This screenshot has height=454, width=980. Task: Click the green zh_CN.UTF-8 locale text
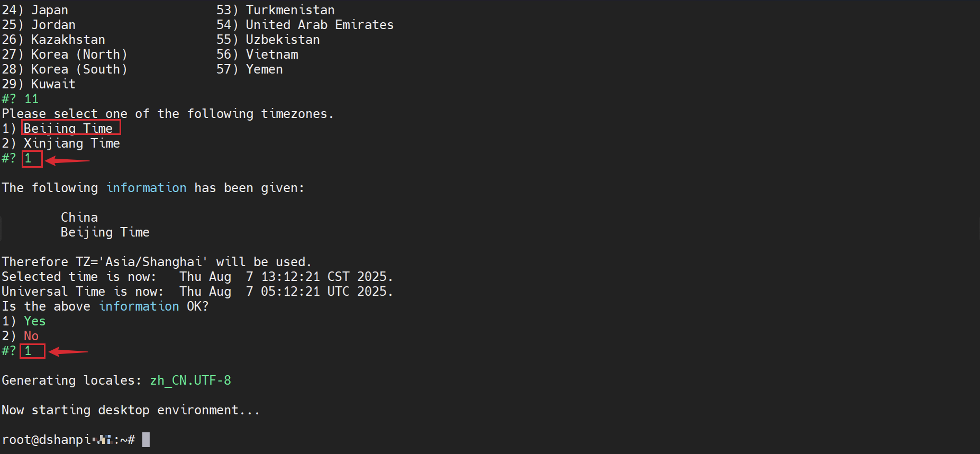[x=190, y=380]
